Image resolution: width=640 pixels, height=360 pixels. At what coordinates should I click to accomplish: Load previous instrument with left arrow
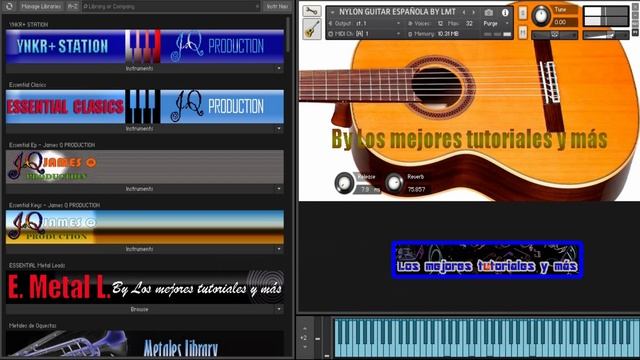pyautogui.click(x=464, y=13)
